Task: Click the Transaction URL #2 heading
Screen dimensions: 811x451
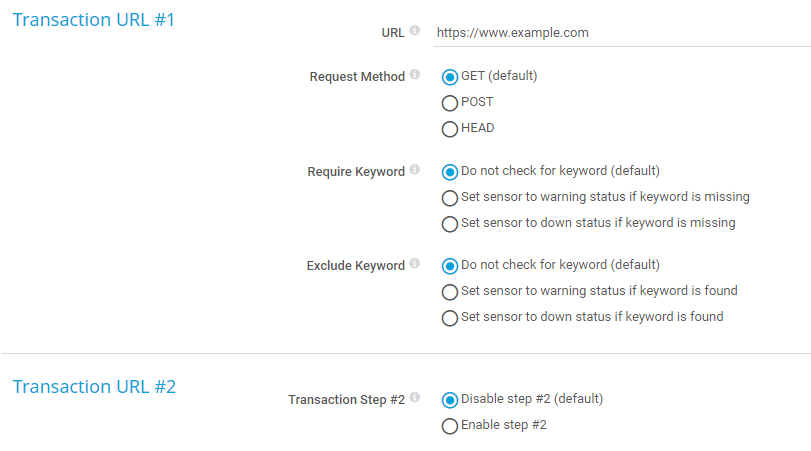Action: (94, 387)
